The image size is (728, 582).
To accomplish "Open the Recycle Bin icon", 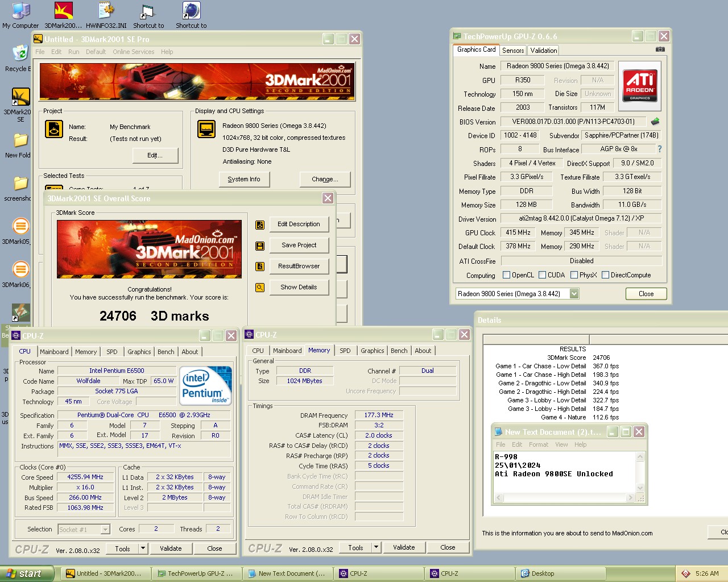I will (19, 58).
